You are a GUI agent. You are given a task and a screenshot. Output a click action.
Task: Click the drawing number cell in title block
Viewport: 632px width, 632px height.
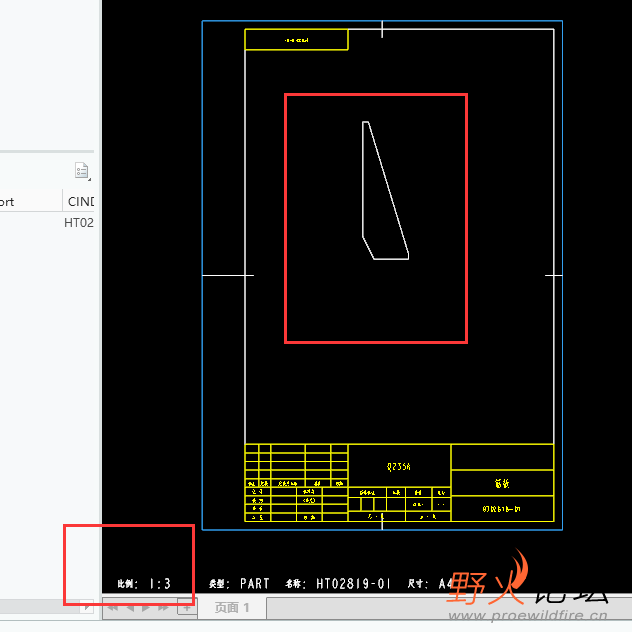pyautogui.click(x=502, y=509)
